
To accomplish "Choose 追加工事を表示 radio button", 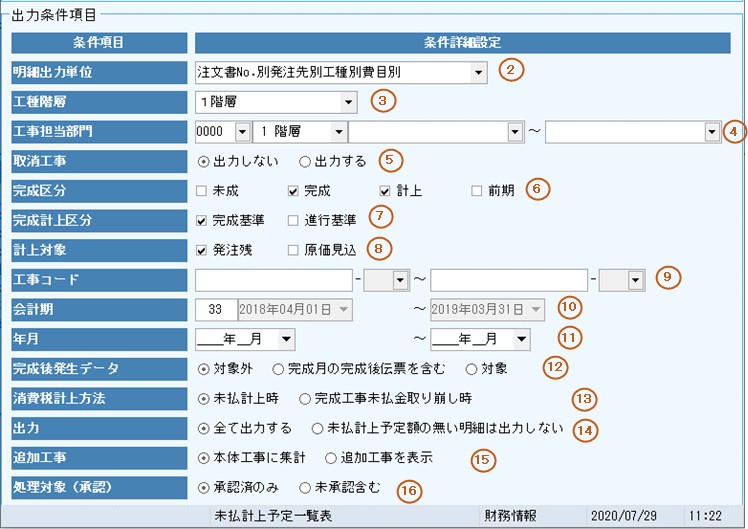I will (331, 458).
